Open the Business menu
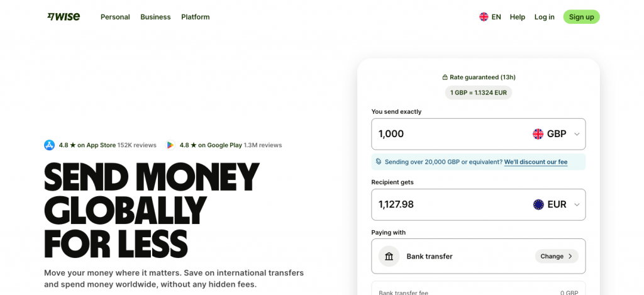The width and height of the screenshot is (644, 295). 155,17
